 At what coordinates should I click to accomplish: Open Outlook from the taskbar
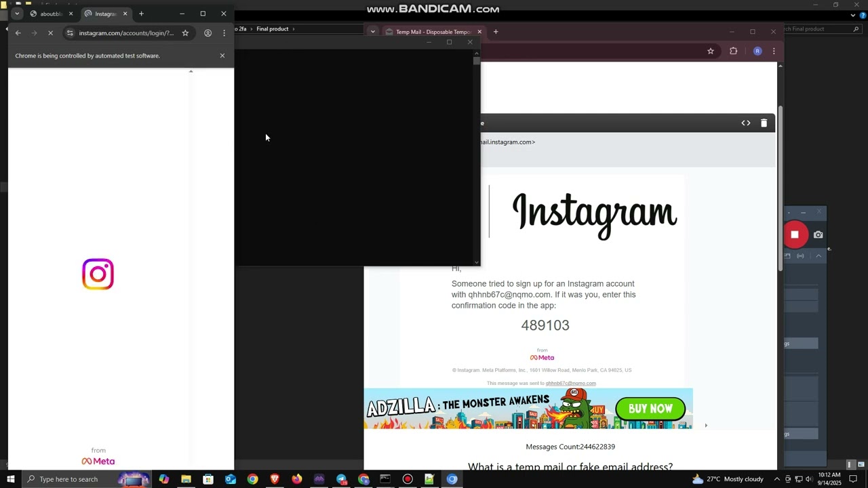(x=231, y=479)
